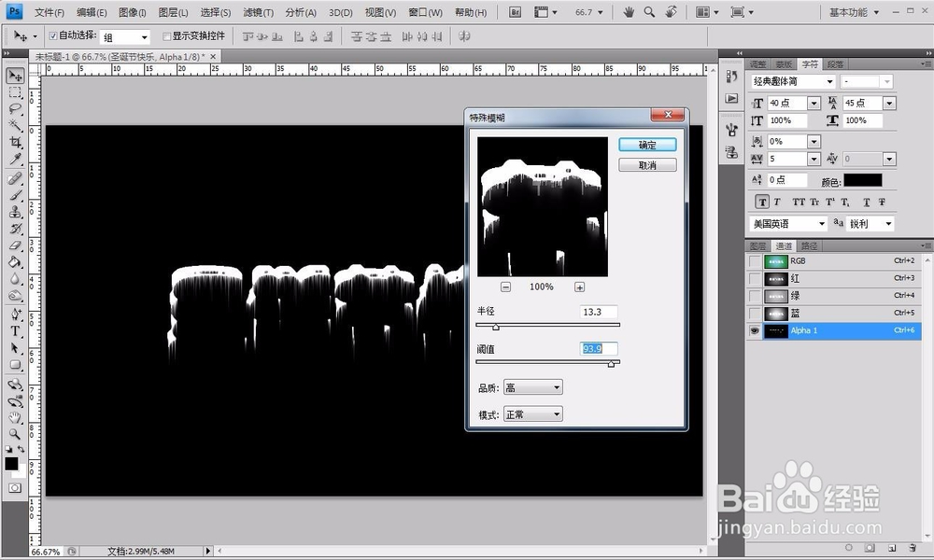Switch to the 路径 paths tab
The image size is (934, 560).
pyautogui.click(x=808, y=245)
